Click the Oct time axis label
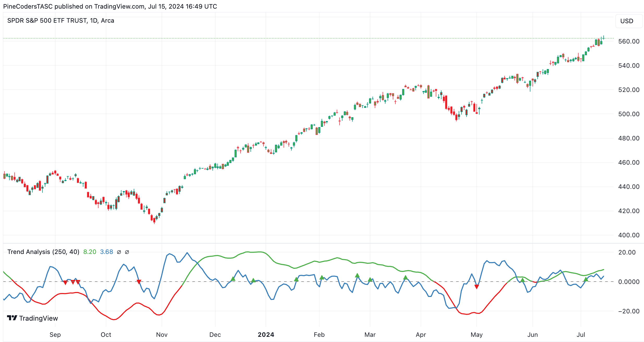644x342 pixels. pos(106,335)
